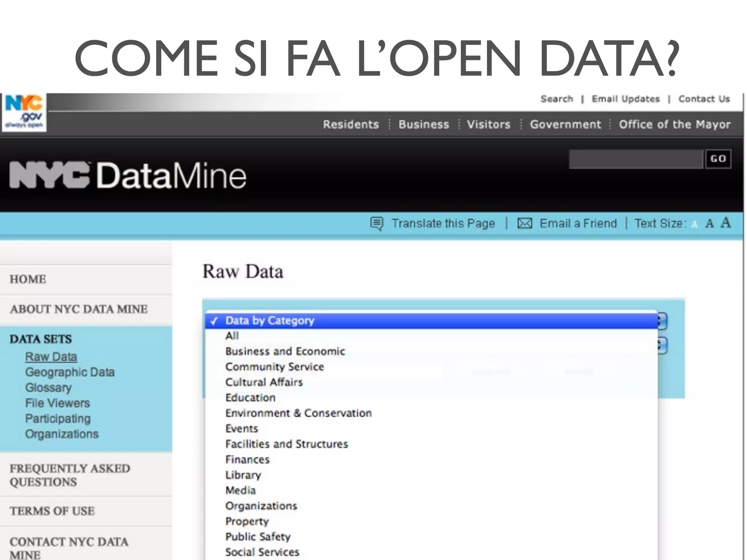Go to the Government section

click(x=566, y=125)
